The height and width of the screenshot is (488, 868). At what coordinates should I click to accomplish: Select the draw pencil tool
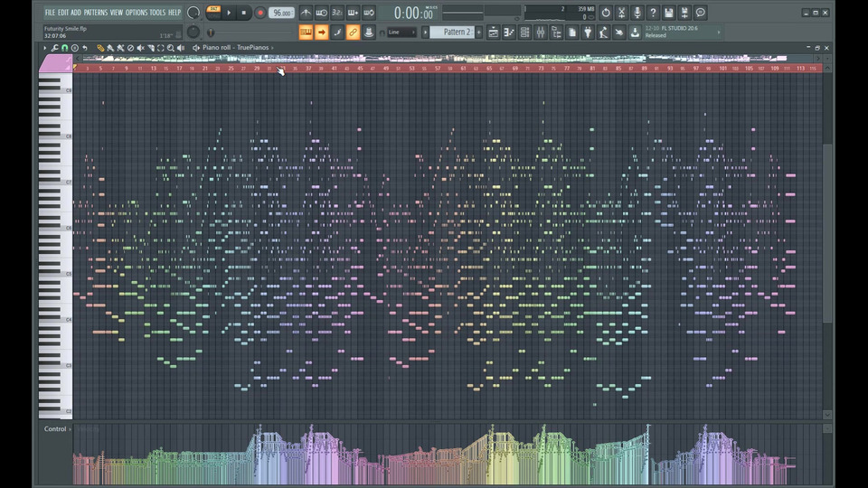99,48
